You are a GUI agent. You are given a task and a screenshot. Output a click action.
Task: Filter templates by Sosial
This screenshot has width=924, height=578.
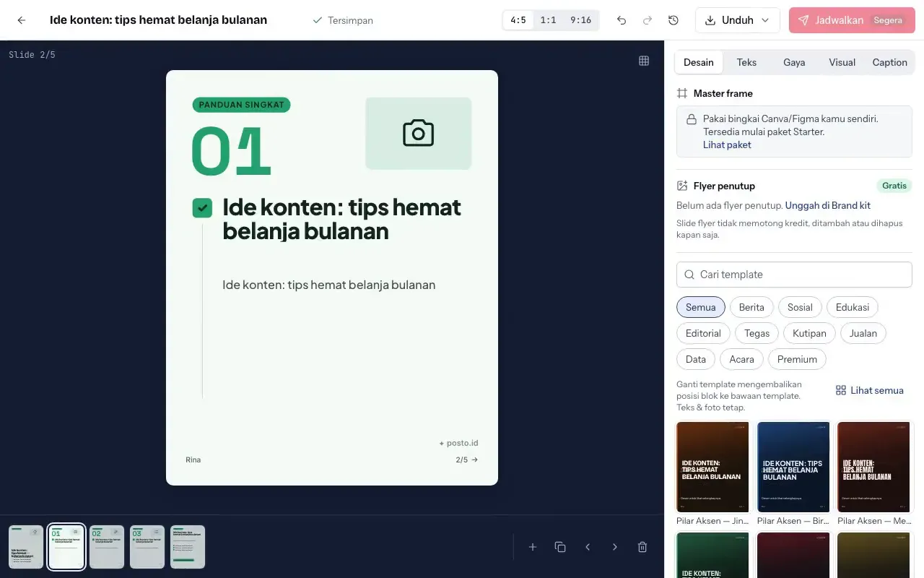click(800, 307)
